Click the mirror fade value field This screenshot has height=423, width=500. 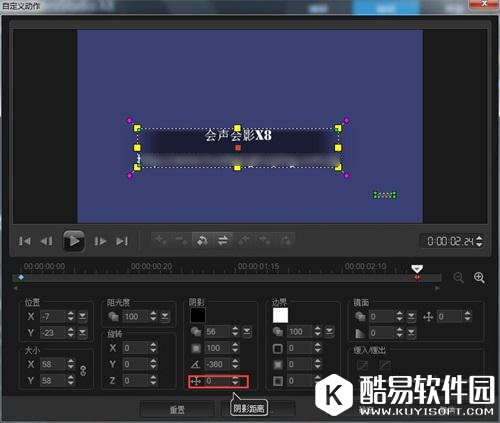pos(382,333)
